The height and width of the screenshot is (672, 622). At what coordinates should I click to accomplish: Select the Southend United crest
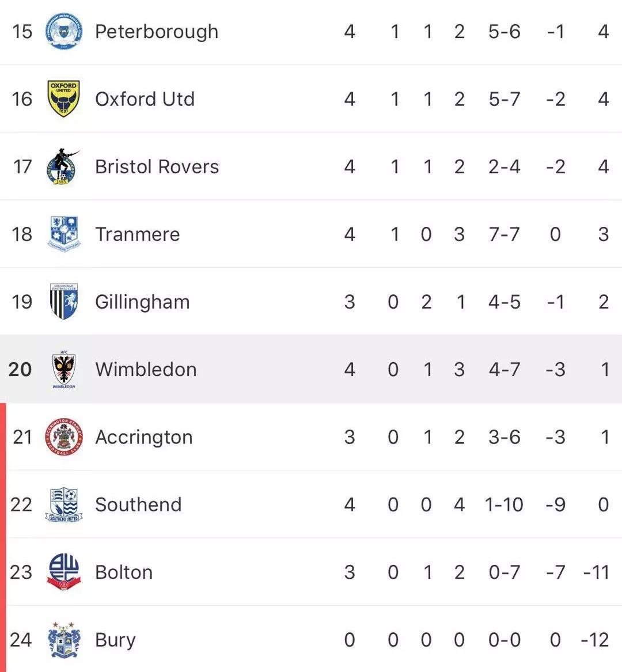[63, 504]
